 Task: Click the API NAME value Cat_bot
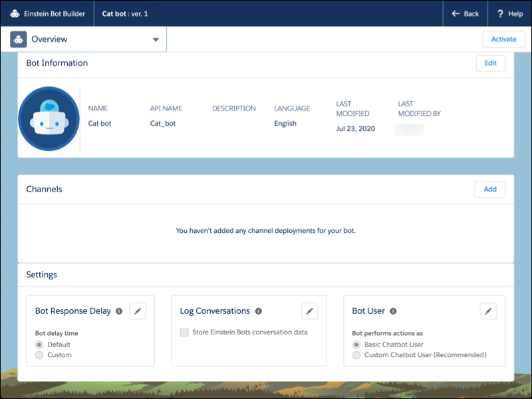click(x=163, y=124)
